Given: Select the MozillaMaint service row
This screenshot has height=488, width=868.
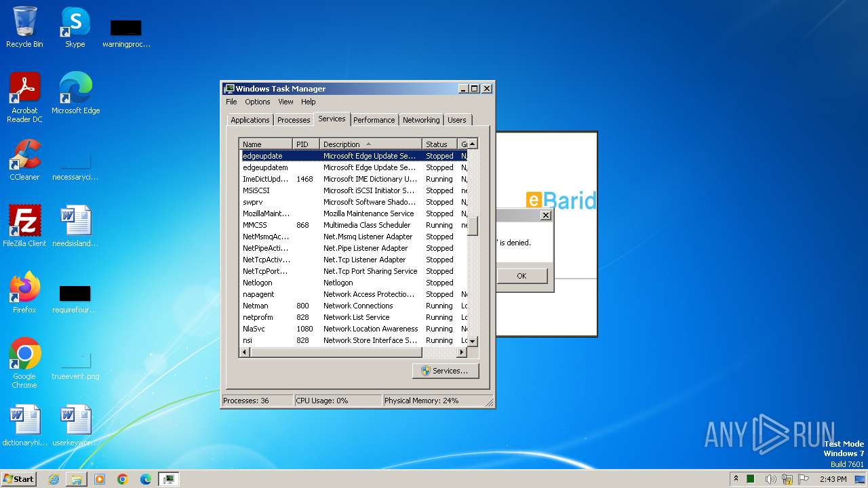Looking at the screenshot, I should (353, 213).
